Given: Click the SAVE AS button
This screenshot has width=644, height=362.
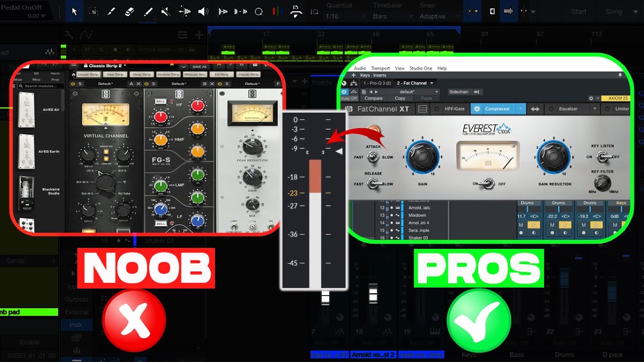Looking at the screenshot, I should [x=199, y=66].
